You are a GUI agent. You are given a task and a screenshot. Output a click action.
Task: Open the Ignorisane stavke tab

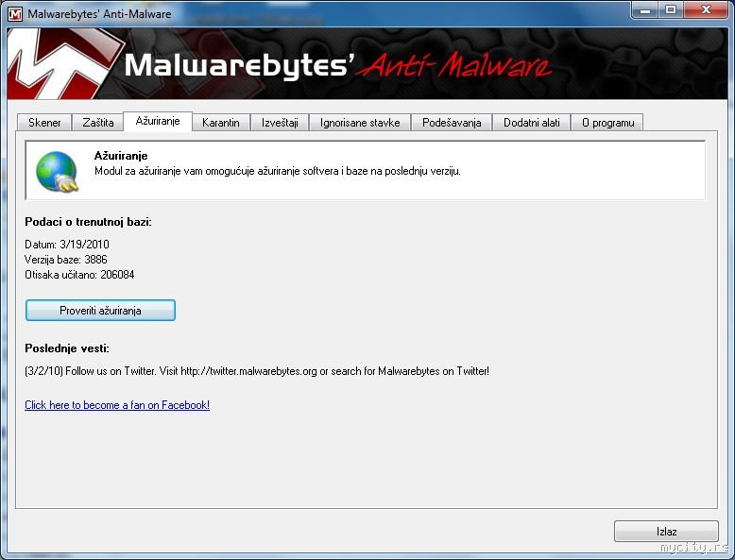pos(360,123)
